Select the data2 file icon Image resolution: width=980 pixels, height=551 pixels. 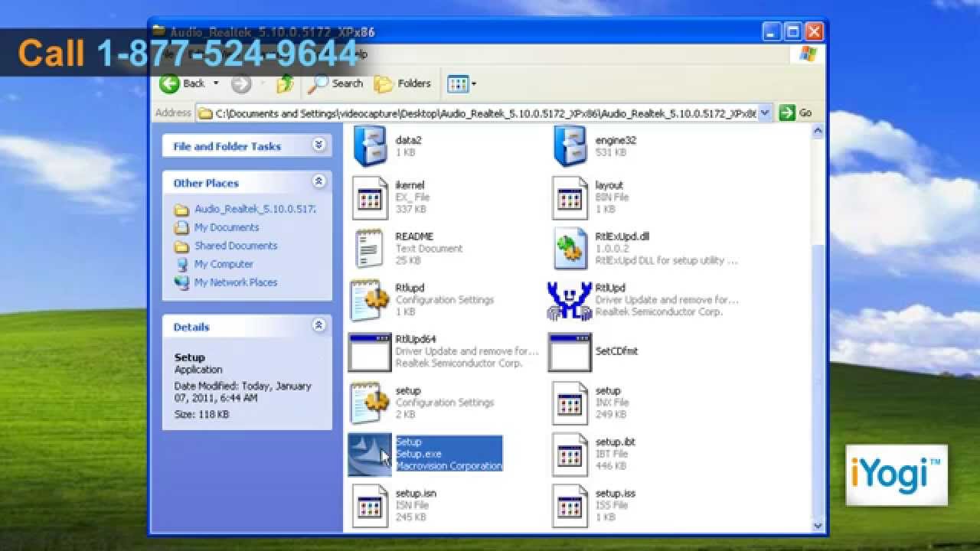click(370, 147)
